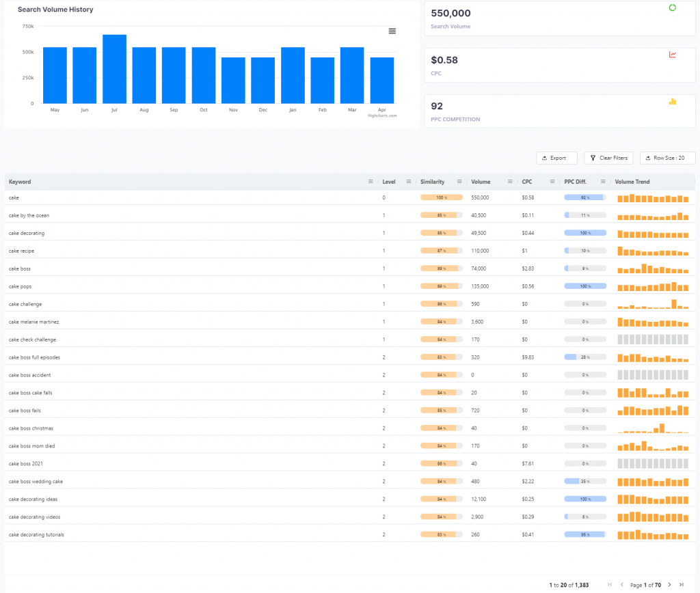Select the 'cake boss wedding cake' keyword

point(36,482)
